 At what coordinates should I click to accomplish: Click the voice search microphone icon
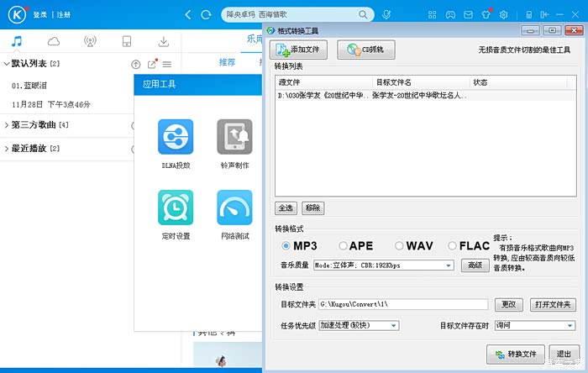pos(386,14)
